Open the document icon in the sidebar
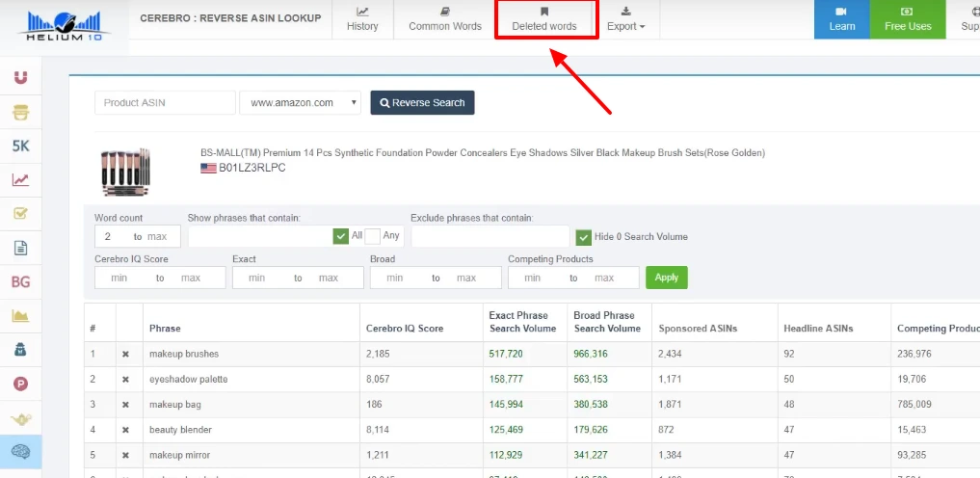 20,248
